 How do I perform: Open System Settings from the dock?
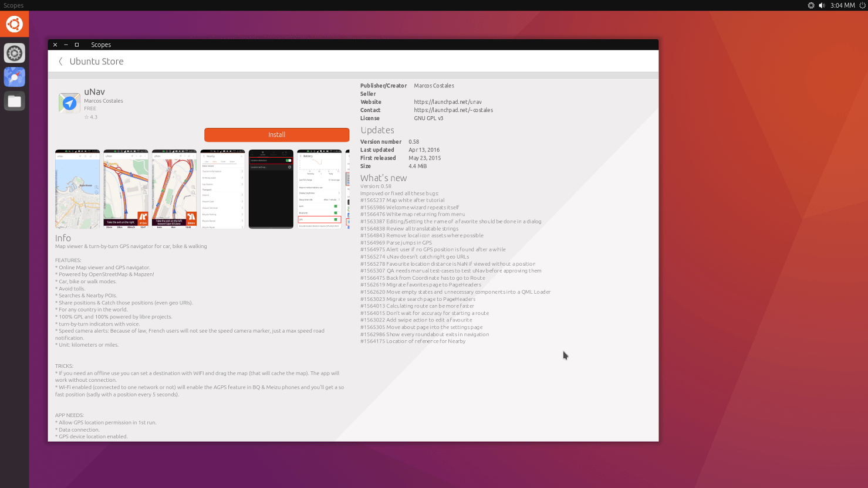(x=14, y=53)
